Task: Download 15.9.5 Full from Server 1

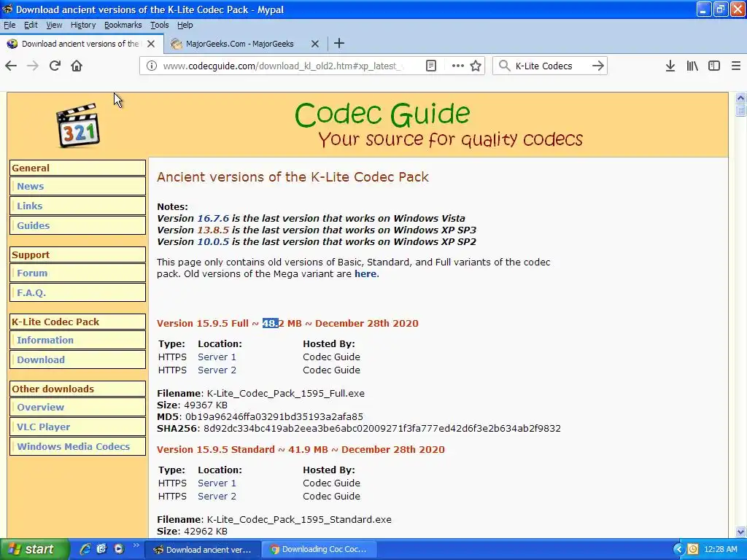Action: (217, 357)
